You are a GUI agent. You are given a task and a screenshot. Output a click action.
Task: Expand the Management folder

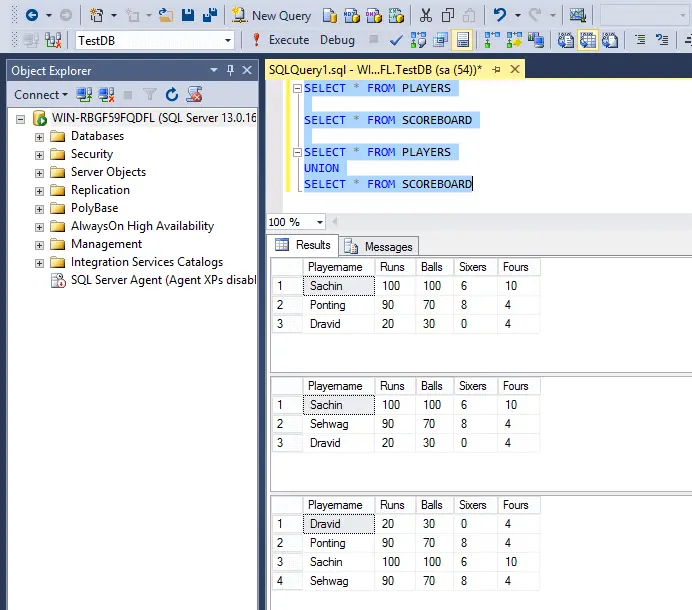(x=39, y=245)
